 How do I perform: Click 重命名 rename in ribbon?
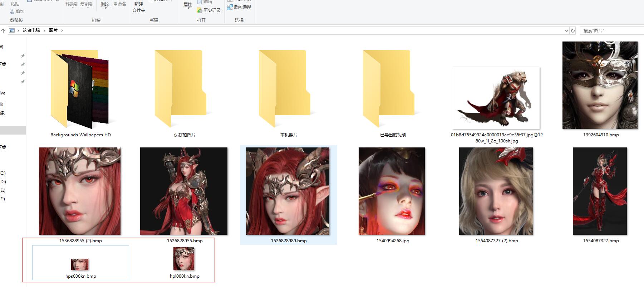(x=120, y=4)
